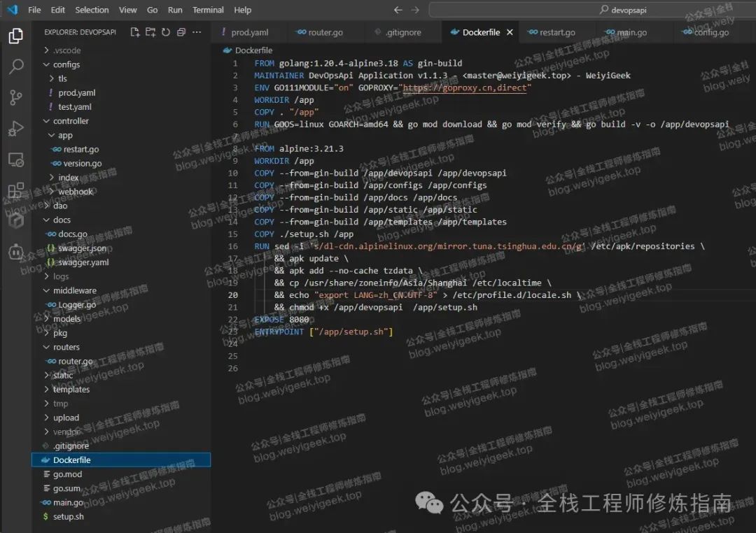This screenshot has height=533, width=756.
Task: Click the goproxy.cn URL link on line 3
Action: (x=464, y=87)
